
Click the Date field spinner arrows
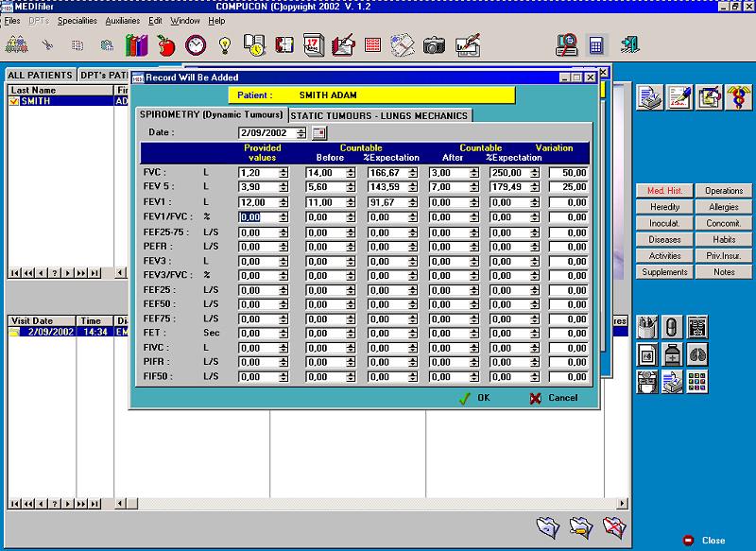click(301, 133)
